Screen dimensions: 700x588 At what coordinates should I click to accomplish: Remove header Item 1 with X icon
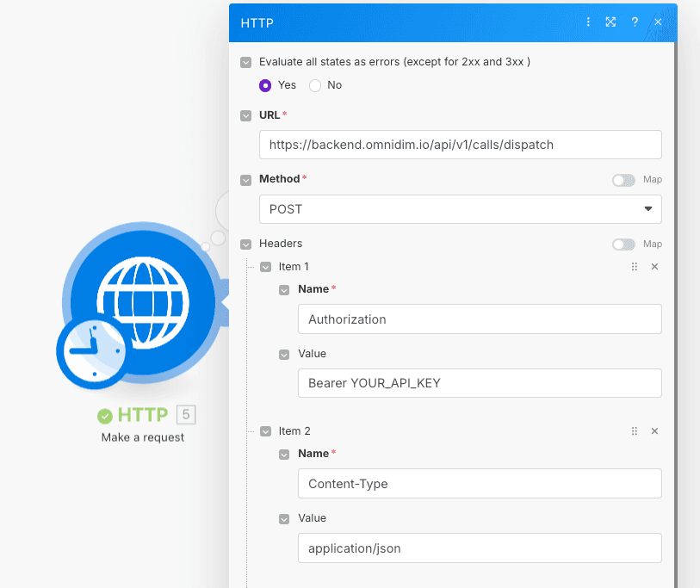coord(654,267)
